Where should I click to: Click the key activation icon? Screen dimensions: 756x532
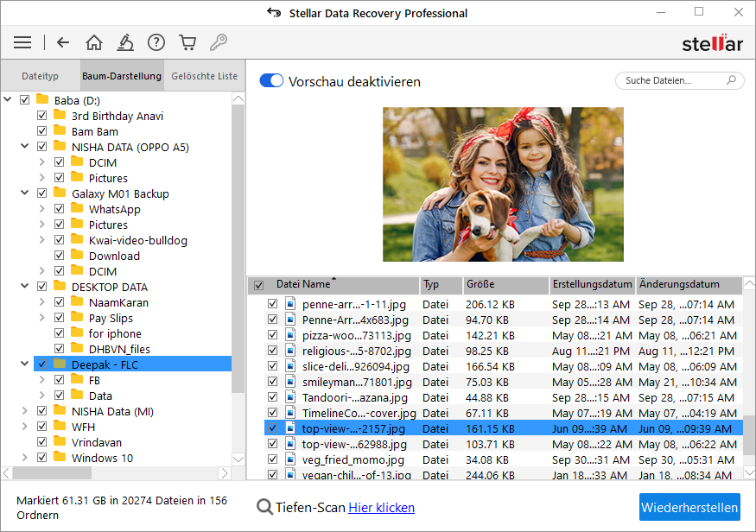click(219, 42)
